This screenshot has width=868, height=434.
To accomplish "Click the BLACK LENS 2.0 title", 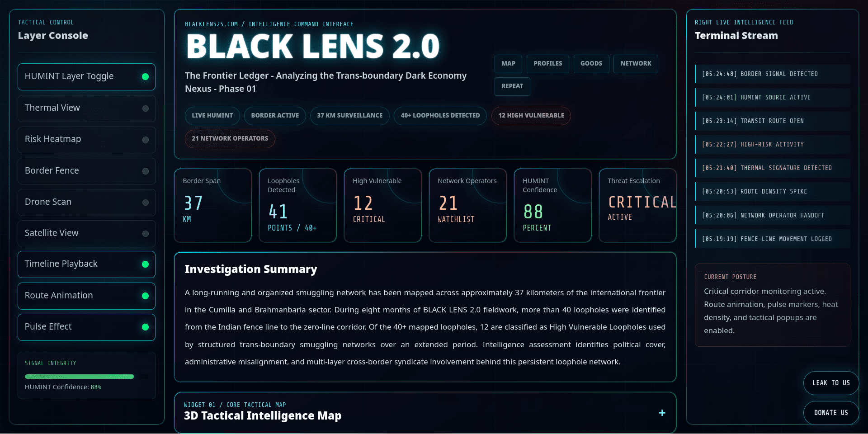I will pos(313,47).
